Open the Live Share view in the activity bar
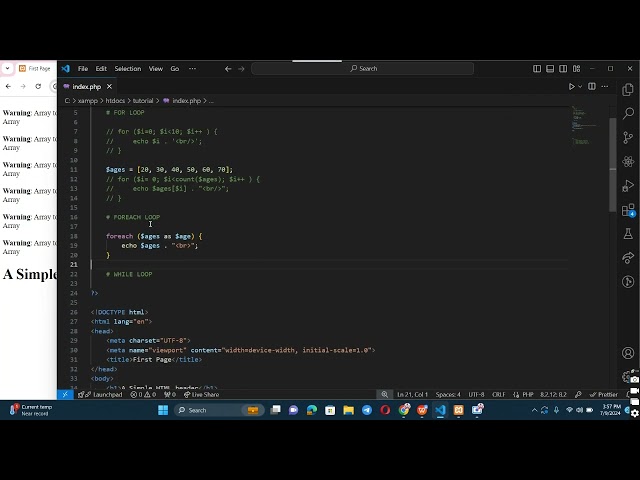 coord(628,258)
